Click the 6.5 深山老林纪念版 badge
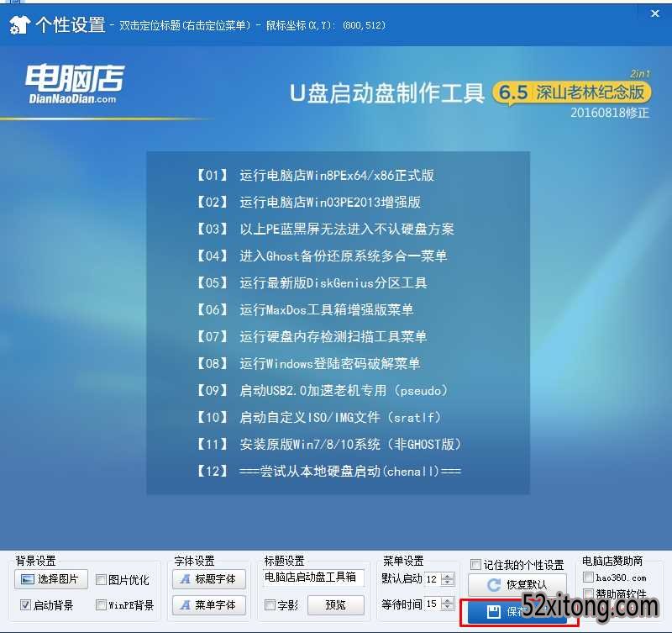This screenshot has height=633, width=672. (572, 92)
